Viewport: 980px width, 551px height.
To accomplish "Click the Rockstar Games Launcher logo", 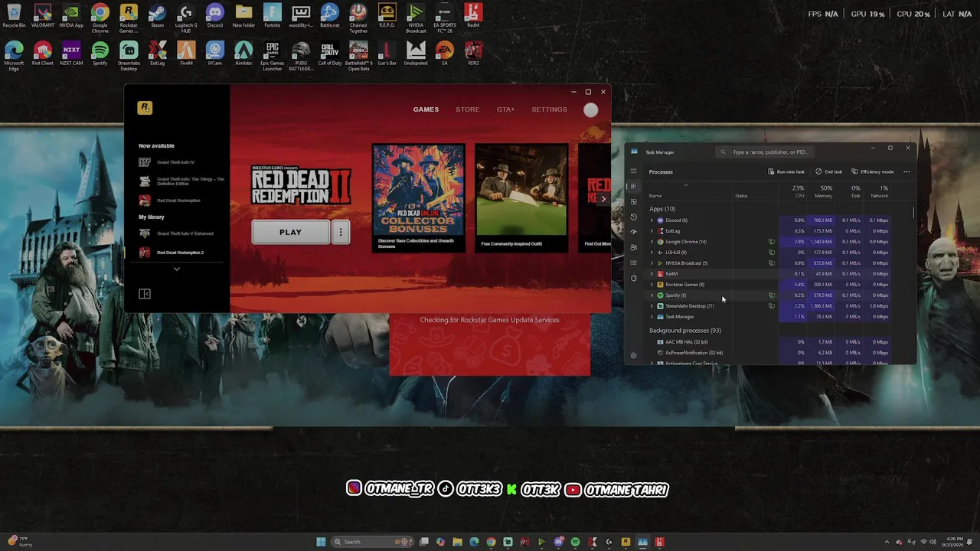I will pyautogui.click(x=145, y=108).
